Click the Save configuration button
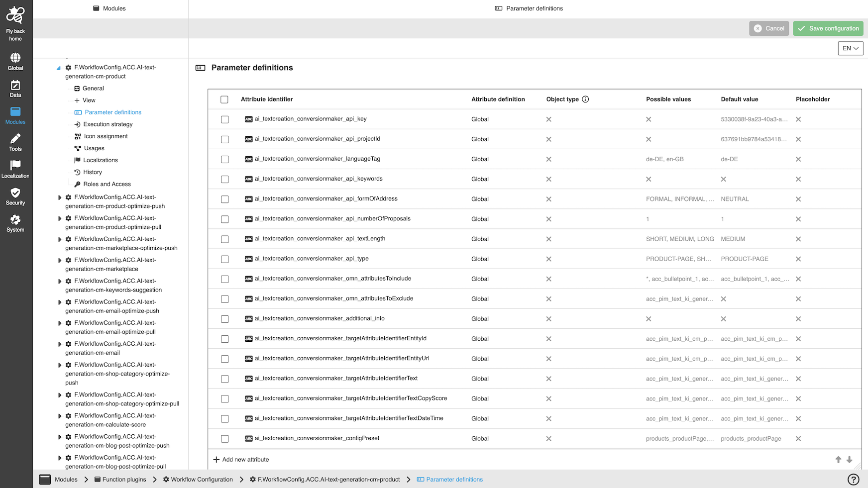Image resolution: width=868 pixels, height=488 pixels. 828,28
